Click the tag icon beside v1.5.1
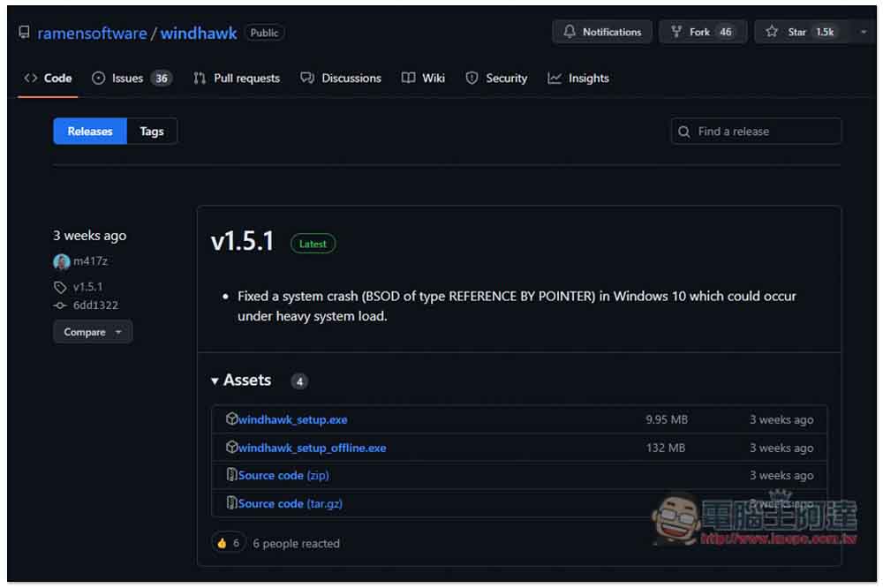Screen dimensions: 883x588 [60, 287]
